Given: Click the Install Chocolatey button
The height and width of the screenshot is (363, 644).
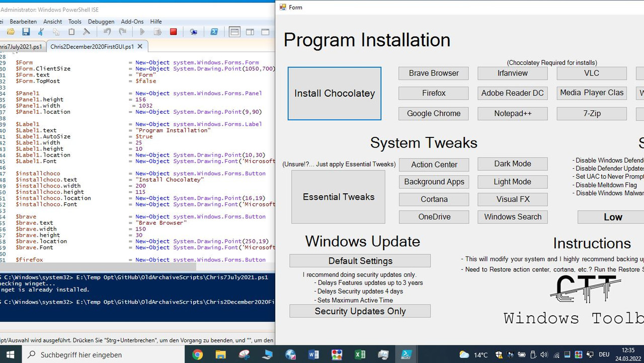Looking at the screenshot, I should pos(335,94).
